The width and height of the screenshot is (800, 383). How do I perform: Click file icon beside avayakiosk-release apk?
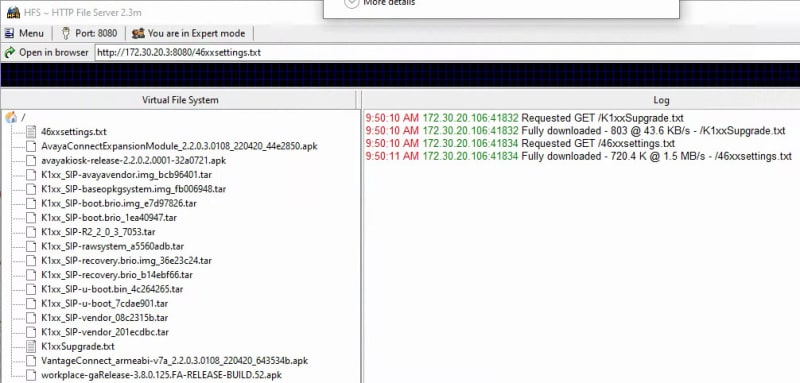(32, 160)
